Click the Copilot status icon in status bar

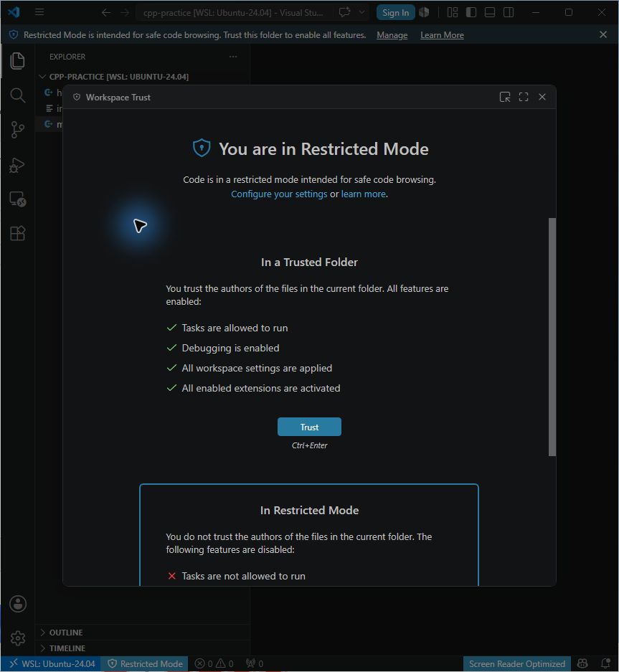[582, 663]
